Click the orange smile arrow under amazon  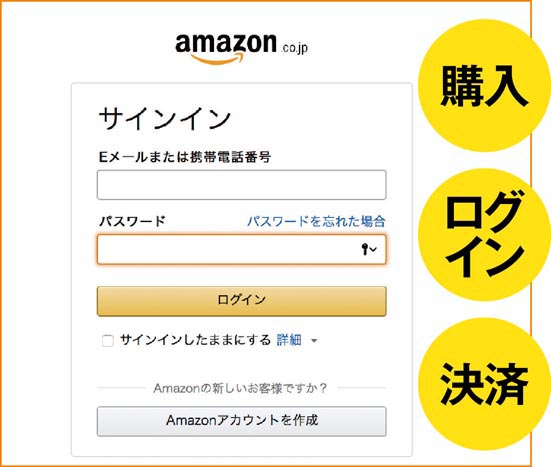pos(218,59)
